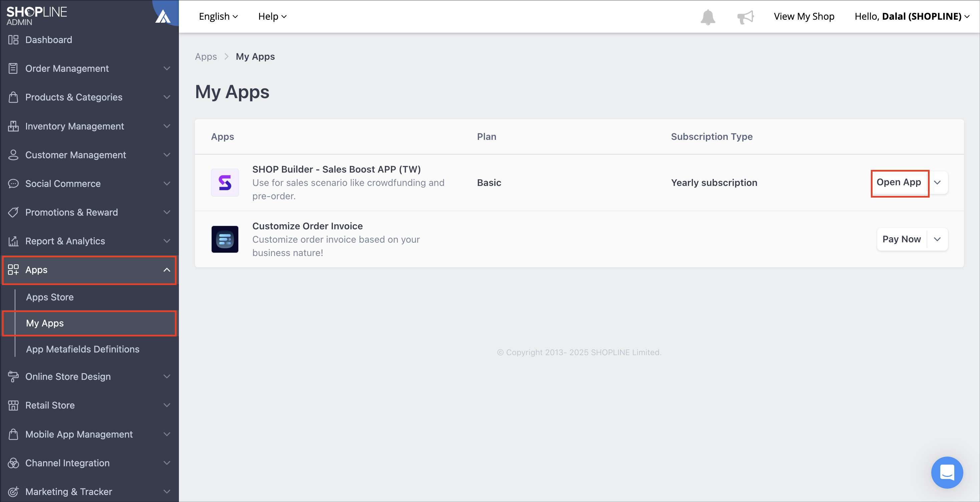
Task: Click the Subscription Type column header
Action: point(712,137)
